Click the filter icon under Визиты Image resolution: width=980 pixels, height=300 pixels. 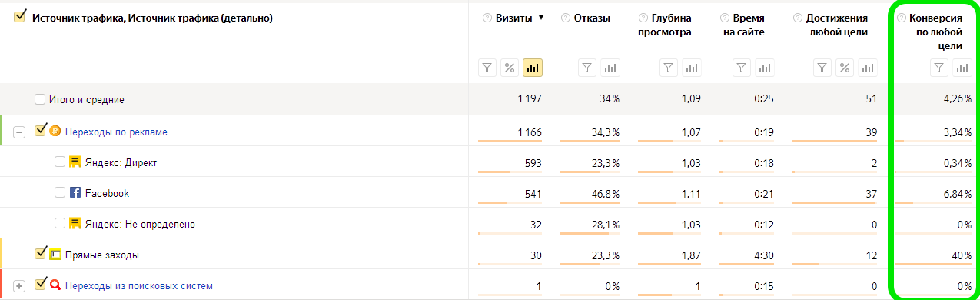click(488, 68)
